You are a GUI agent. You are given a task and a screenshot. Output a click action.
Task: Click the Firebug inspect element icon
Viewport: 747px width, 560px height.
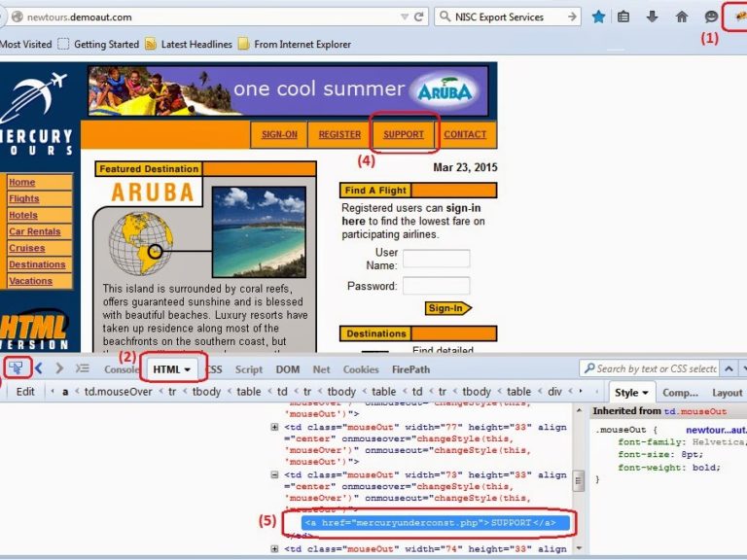tap(17, 368)
